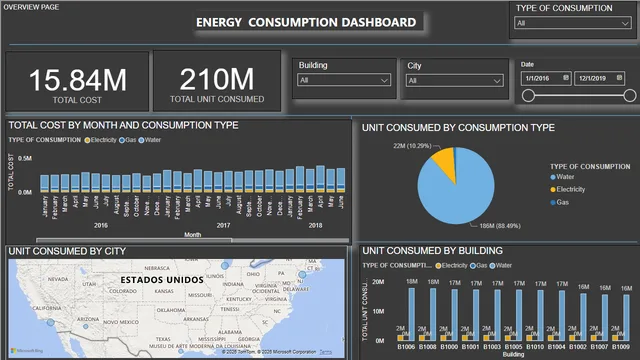Select the B1009 water bar
Viewport: 640px width, 360px height.
tap(626, 318)
